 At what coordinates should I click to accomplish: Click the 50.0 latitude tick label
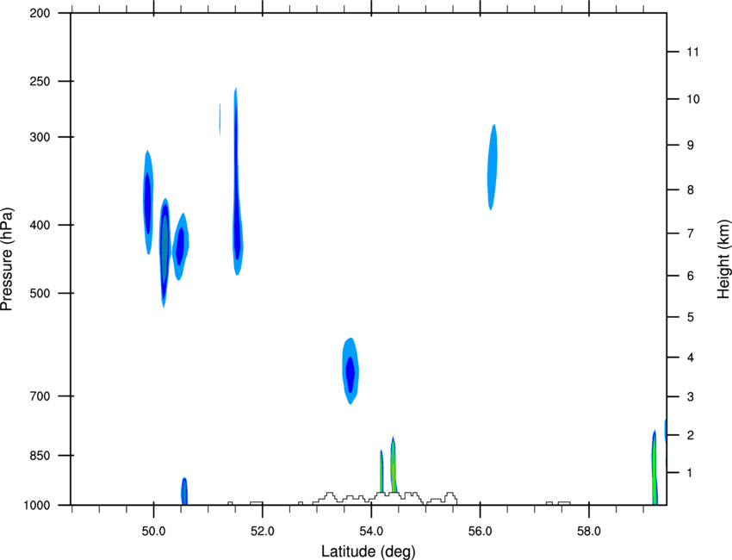(x=153, y=532)
